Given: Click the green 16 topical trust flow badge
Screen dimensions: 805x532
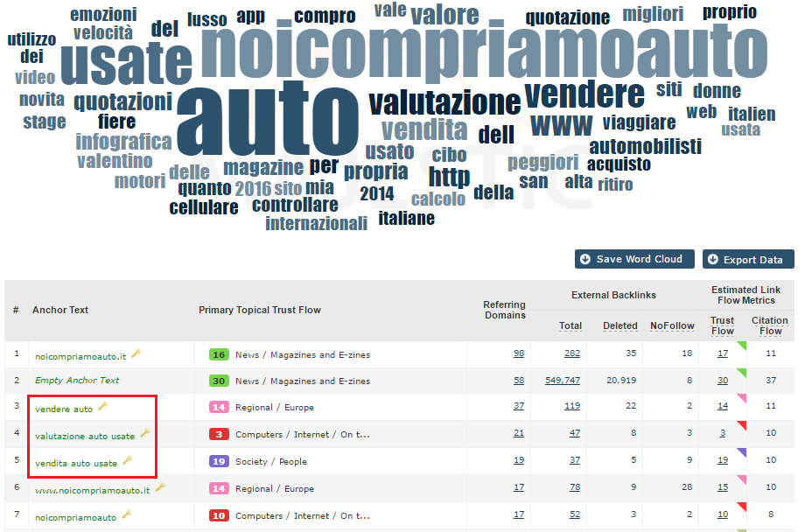Looking at the screenshot, I should (219, 354).
